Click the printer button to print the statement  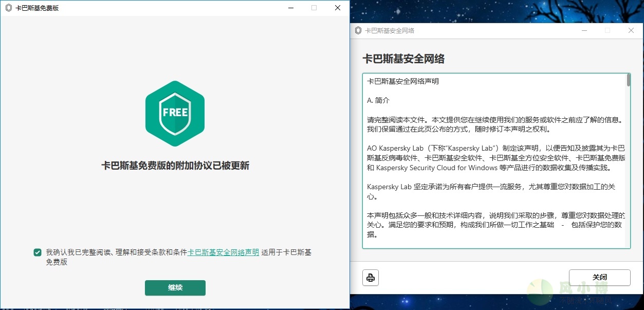[370, 278]
